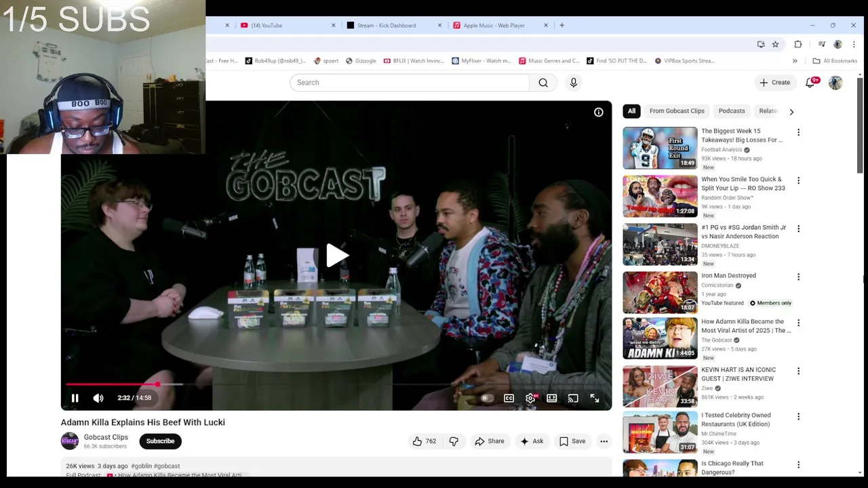Open options for KEVIN HART ZIWE video
868x488 pixels.
[798, 371]
